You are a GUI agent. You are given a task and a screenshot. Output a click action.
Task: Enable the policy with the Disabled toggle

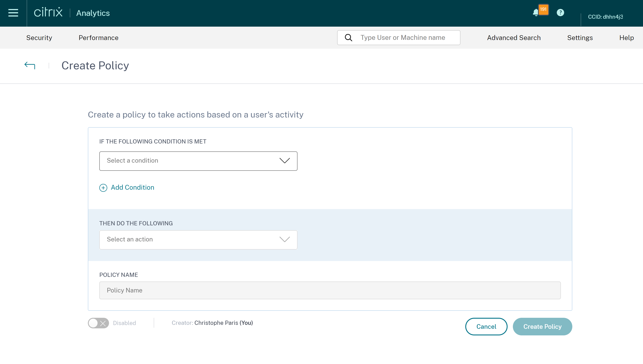click(98, 323)
